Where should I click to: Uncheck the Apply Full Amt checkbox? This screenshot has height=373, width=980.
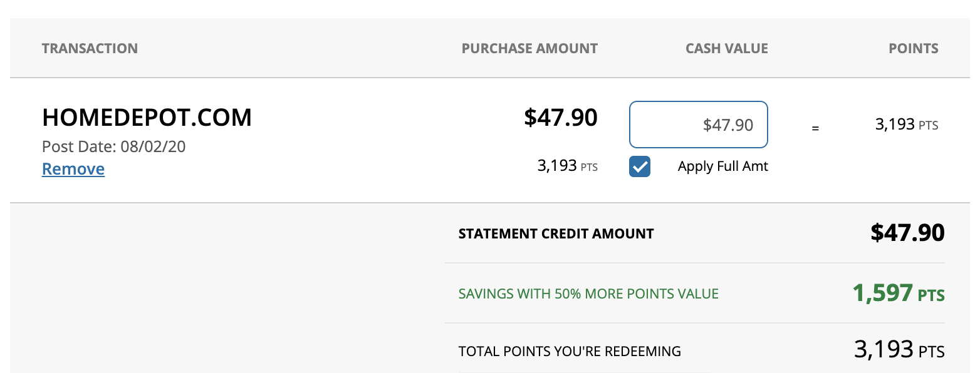tap(640, 166)
